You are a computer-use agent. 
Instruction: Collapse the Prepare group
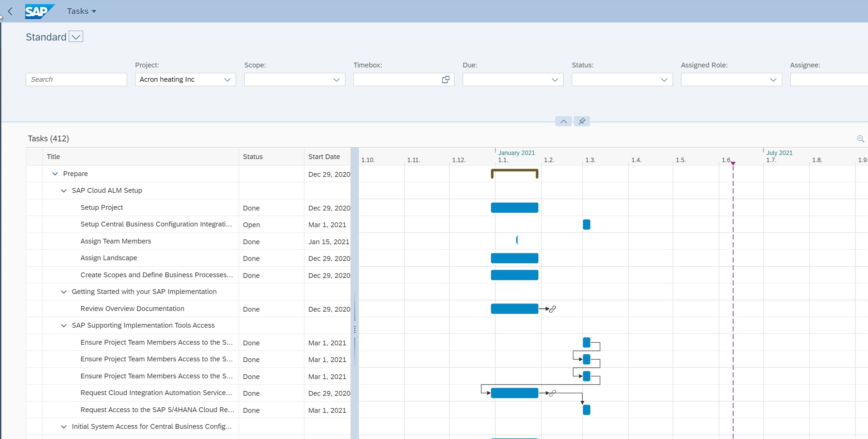55,174
